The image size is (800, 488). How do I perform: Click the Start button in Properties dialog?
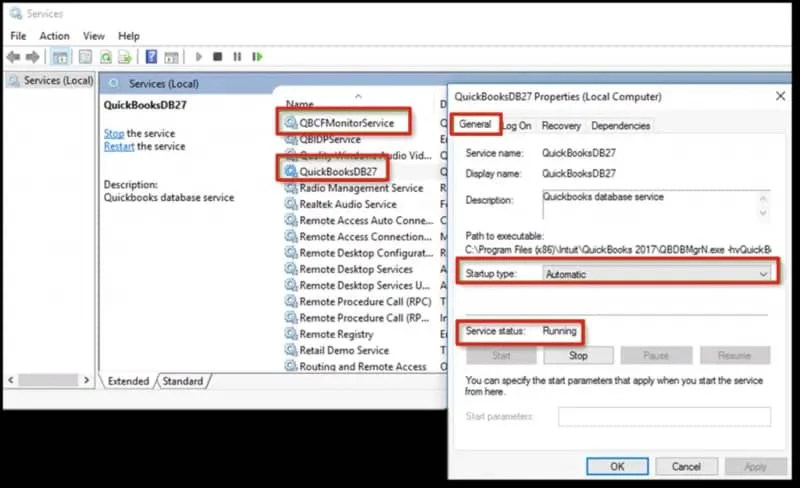point(501,355)
